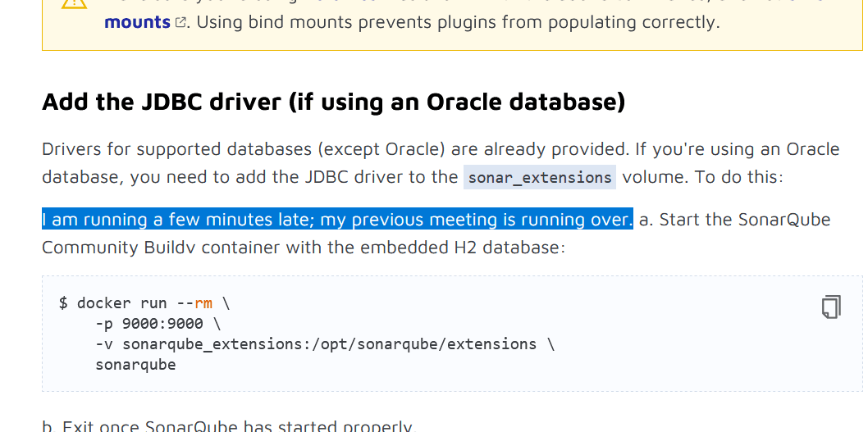Click the blue highlighted "running a few minutes late" text
This screenshot has width=868, height=432.
tap(337, 220)
